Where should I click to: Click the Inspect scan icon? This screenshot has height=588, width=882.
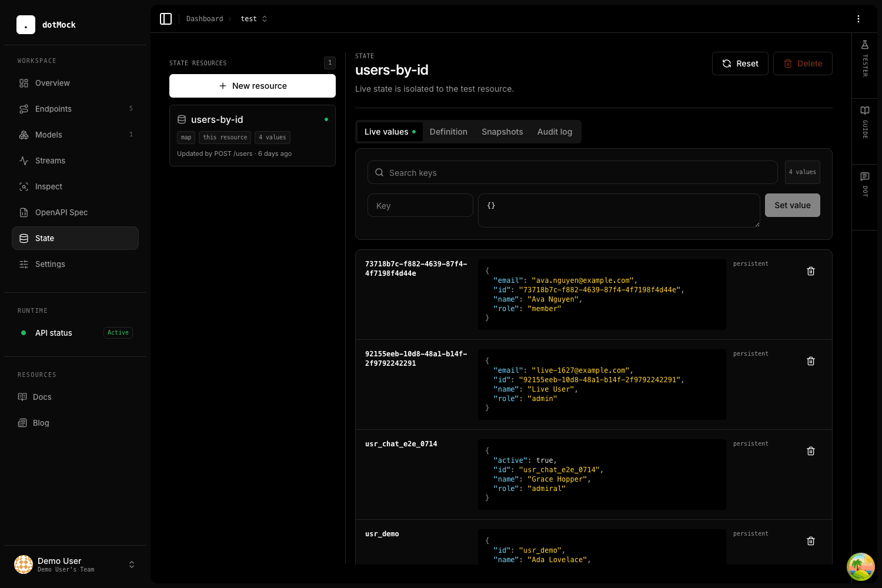pos(24,186)
